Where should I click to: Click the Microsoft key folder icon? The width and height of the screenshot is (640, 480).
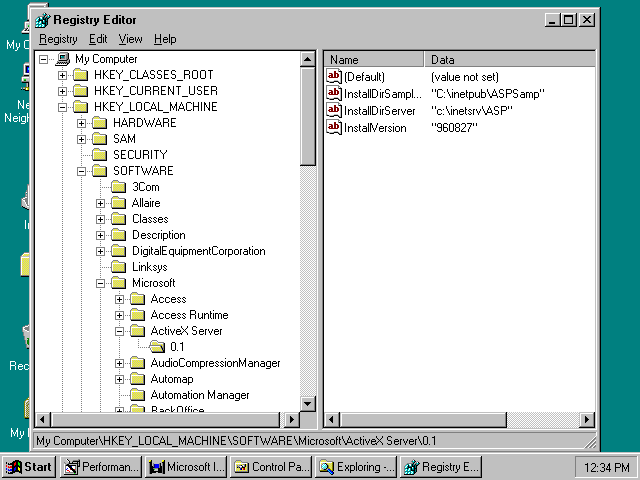(x=119, y=283)
